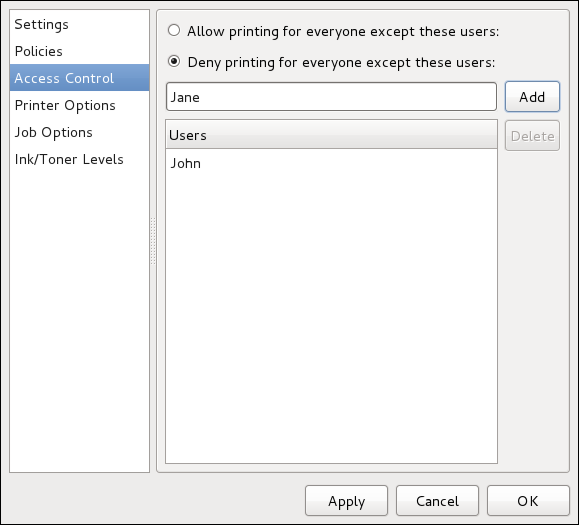This screenshot has width=579, height=525.
Task: Apply the printer access changes
Action: click(x=346, y=501)
